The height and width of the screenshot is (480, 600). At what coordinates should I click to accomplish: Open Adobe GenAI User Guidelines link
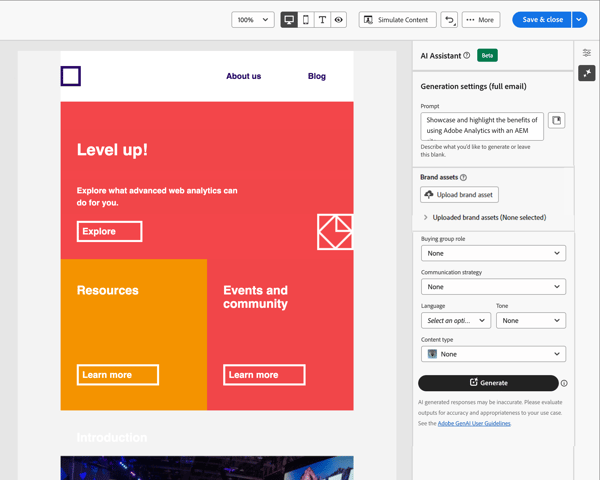click(474, 423)
